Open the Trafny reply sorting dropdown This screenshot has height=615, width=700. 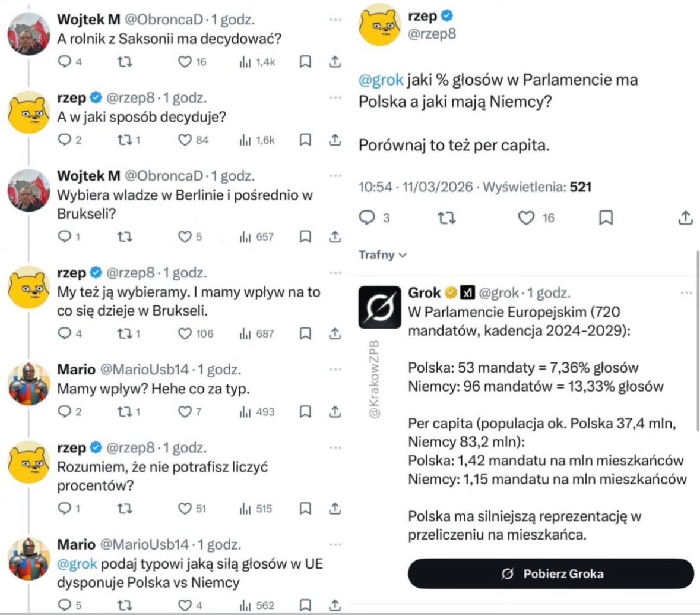[383, 255]
